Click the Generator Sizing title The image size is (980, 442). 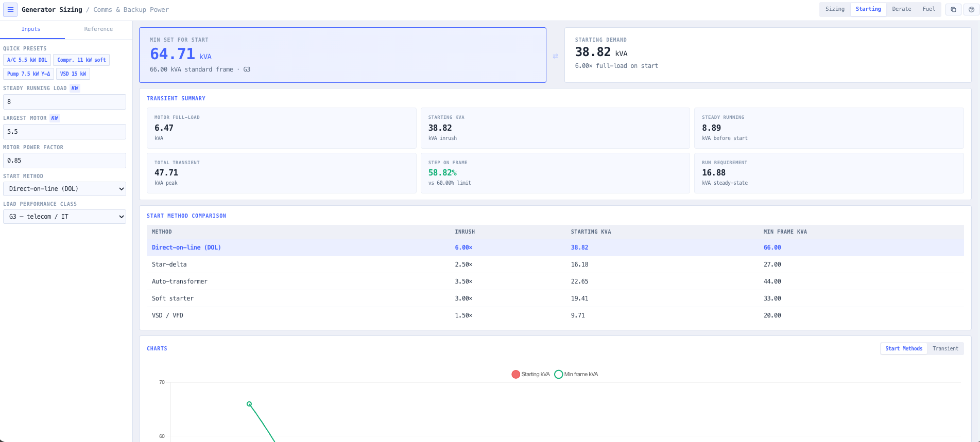coord(52,10)
